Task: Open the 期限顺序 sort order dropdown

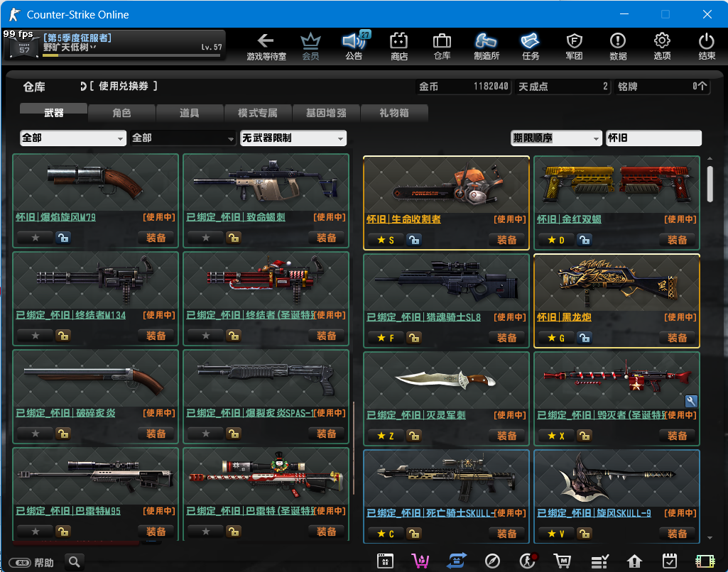Action: 556,138
